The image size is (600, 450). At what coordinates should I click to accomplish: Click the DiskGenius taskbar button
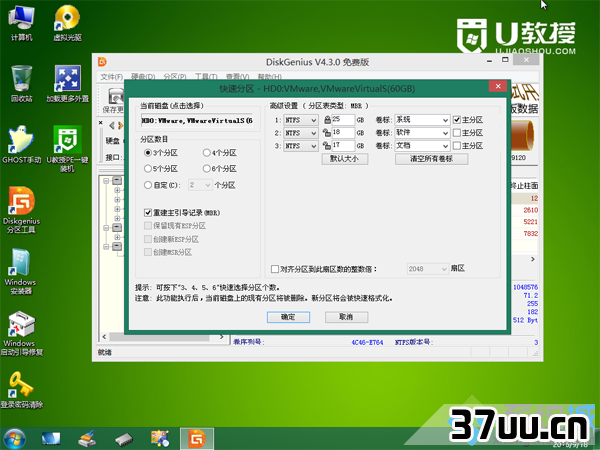(x=197, y=439)
